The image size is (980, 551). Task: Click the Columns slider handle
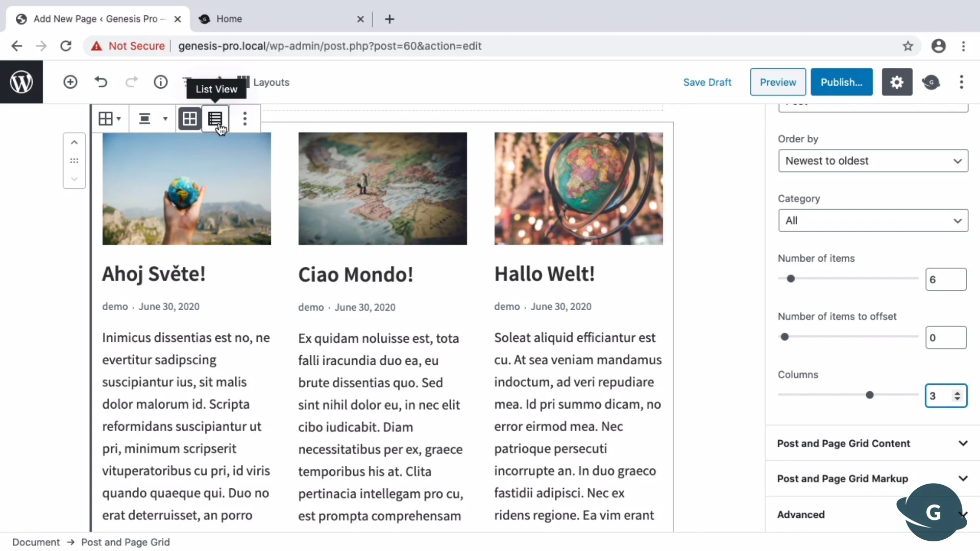click(870, 395)
